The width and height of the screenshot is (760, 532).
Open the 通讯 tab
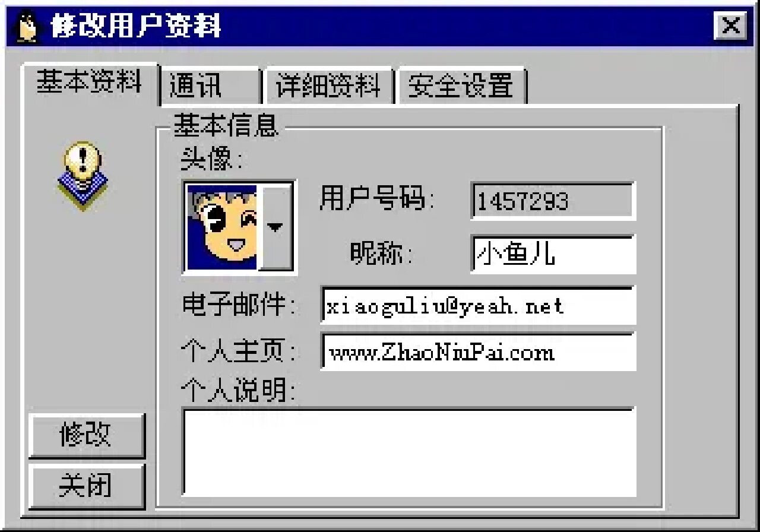pyautogui.click(x=210, y=85)
